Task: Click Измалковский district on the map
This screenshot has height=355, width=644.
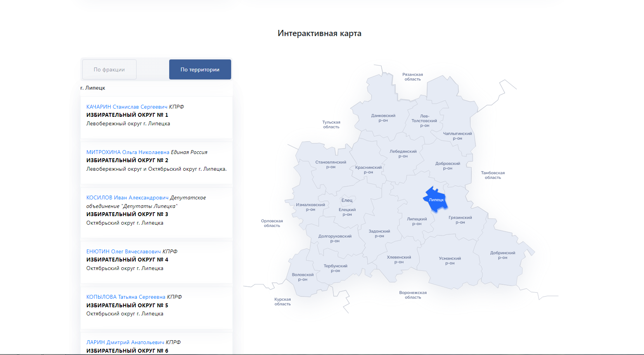Action: 310,207
